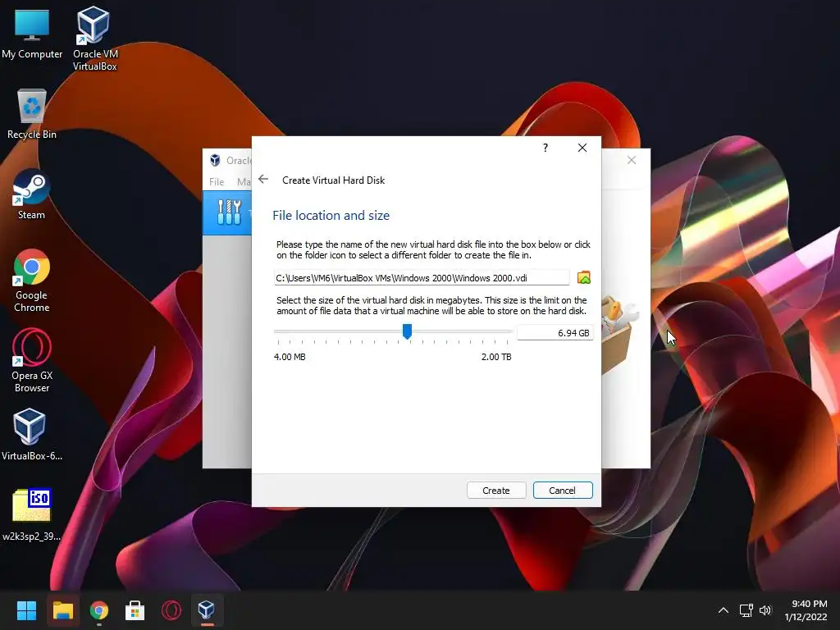840x630 pixels.
Task: Open the File menu in VirtualBox Manager
Action: click(x=217, y=181)
